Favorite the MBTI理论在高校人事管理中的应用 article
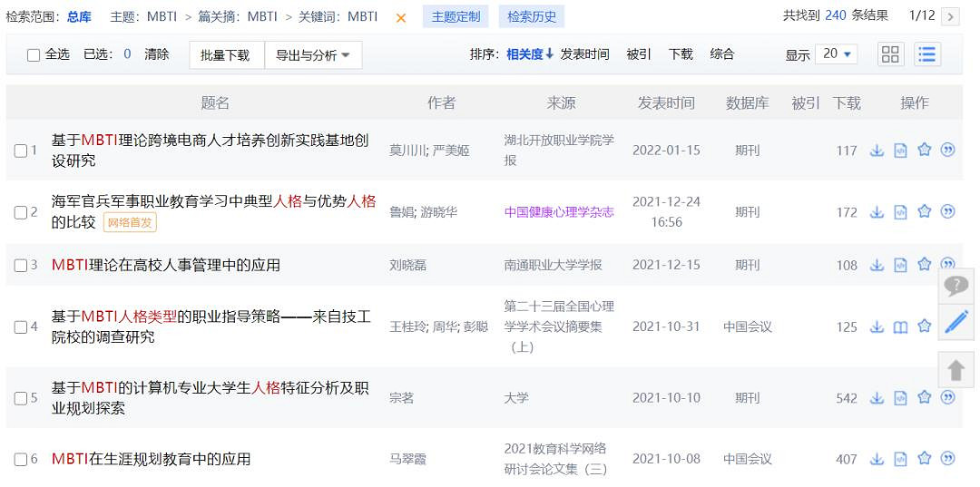 (x=924, y=265)
